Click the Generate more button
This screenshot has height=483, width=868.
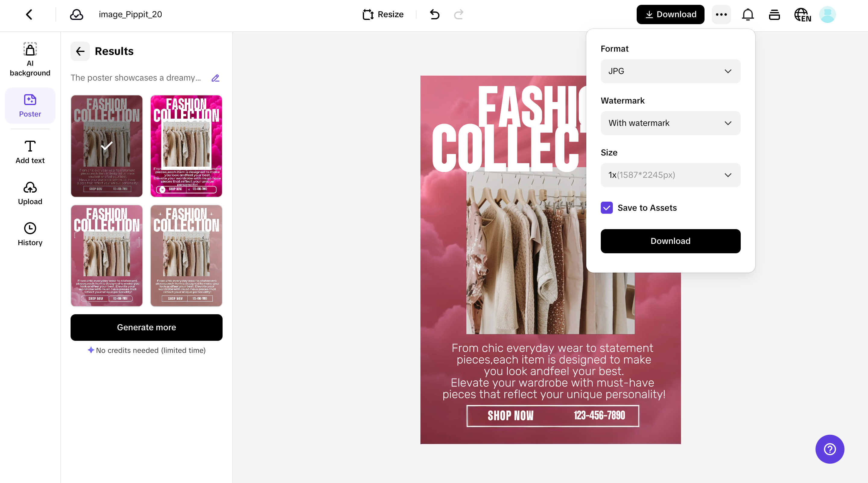click(146, 327)
